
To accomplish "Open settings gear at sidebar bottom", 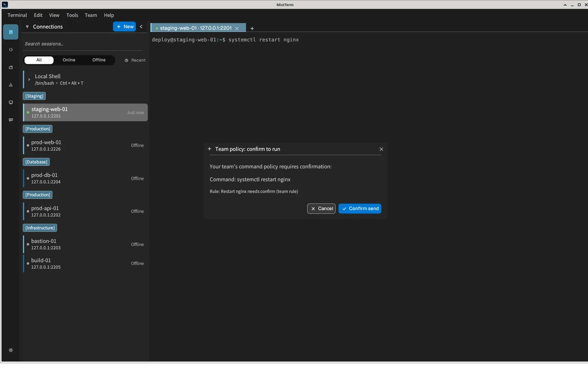I will tap(11, 350).
